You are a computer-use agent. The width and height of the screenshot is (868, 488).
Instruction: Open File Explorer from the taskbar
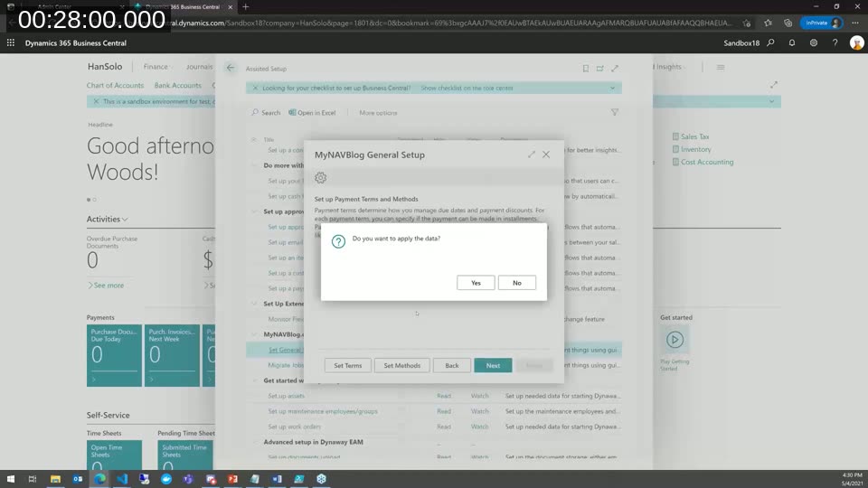tap(55, 479)
